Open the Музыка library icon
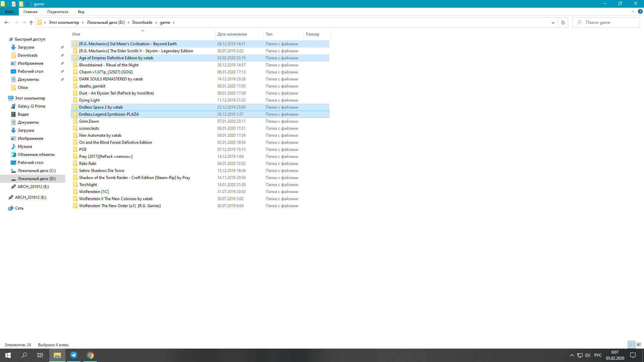Image resolution: width=644 pixels, height=362 pixels. click(x=13, y=146)
